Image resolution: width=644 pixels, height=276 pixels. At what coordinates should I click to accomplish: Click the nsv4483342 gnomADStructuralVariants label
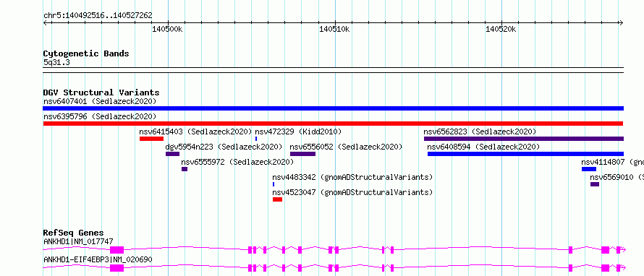353,177
